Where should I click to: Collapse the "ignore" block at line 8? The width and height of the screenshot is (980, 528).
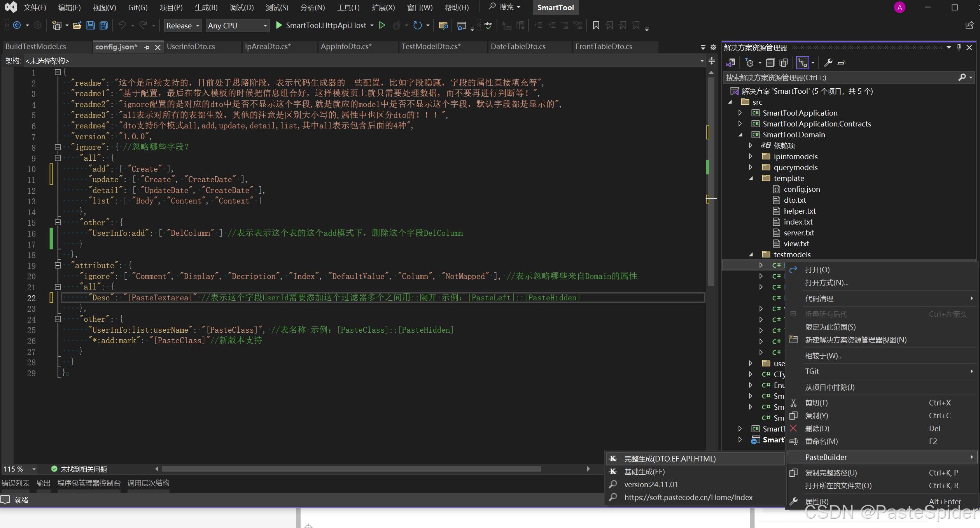click(58, 147)
